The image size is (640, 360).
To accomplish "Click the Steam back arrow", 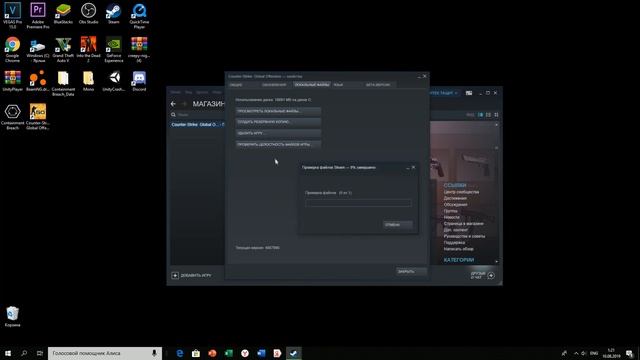I will pyautogui.click(x=173, y=104).
